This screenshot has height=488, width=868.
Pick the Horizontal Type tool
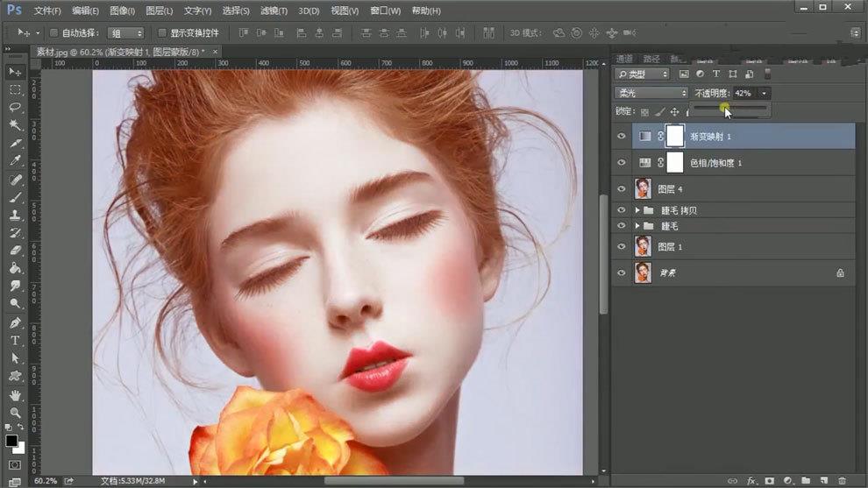click(15, 340)
